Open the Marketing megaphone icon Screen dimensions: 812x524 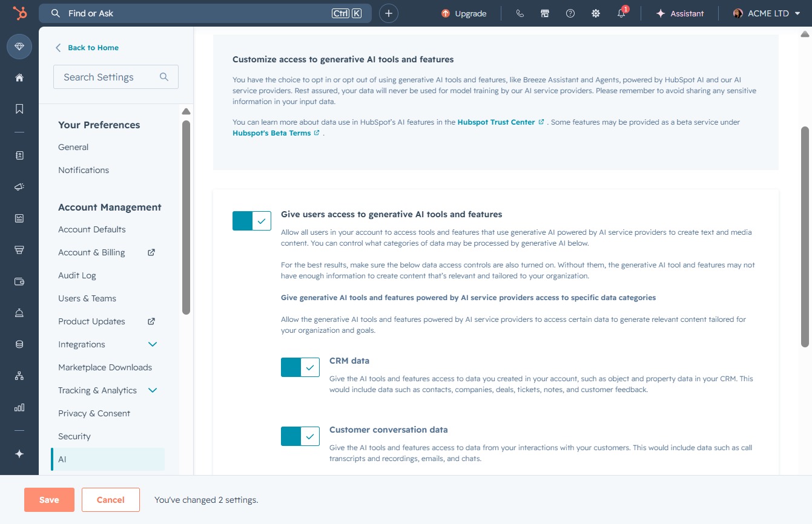(19, 187)
